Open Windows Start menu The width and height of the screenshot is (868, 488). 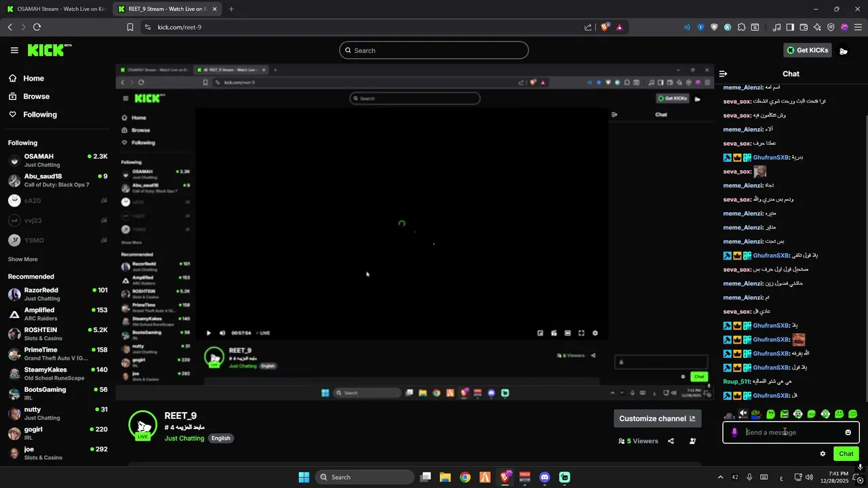click(304, 477)
